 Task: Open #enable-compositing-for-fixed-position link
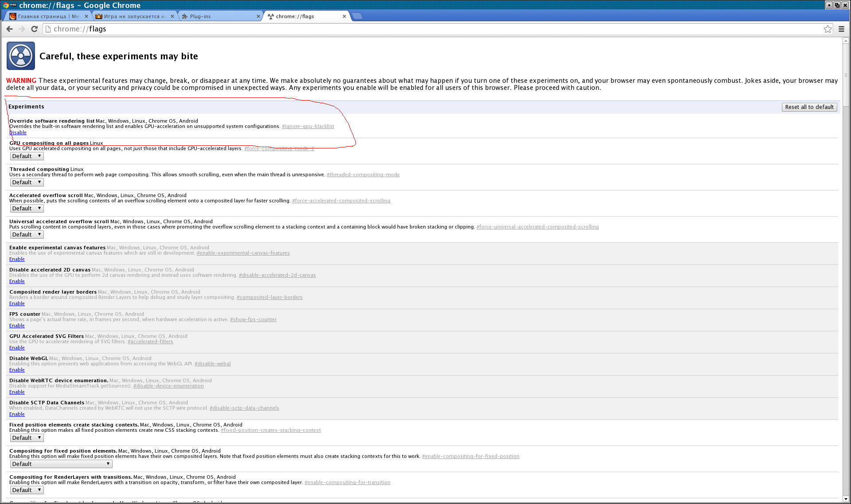[x=470, y=456]
